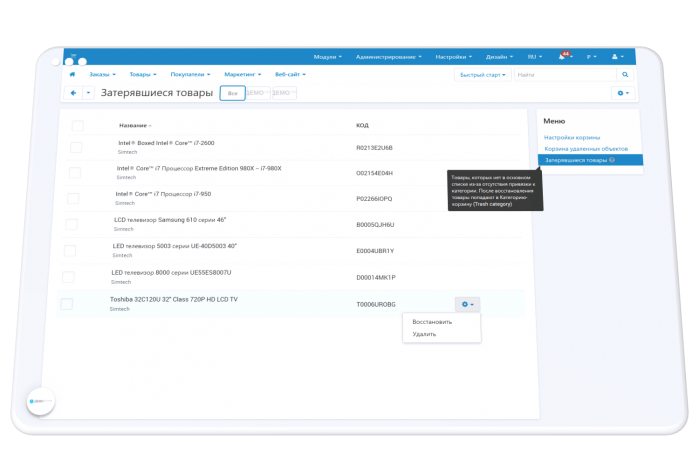The height and width of the screenshot is (466, 700).
Task: Expand the Модули dropdown menu
Action: pyautogui.click(x=328, y=57)
